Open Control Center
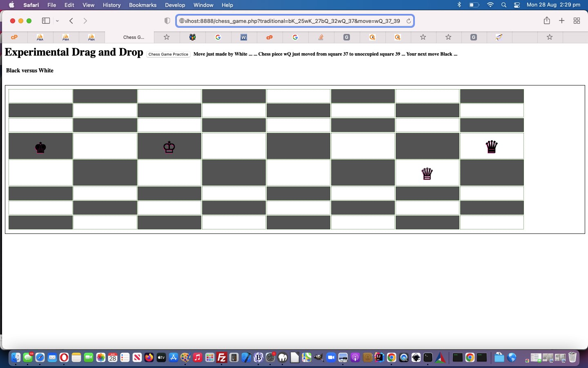Viewport: 588px width, 368px height. coord(517,5)
